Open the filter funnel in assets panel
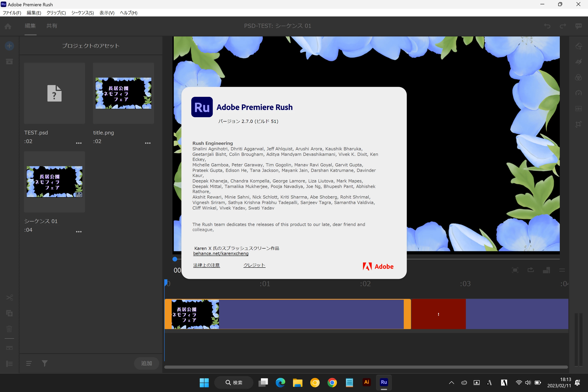This screenshot has width=588, height=392. [x=44, y=363]
